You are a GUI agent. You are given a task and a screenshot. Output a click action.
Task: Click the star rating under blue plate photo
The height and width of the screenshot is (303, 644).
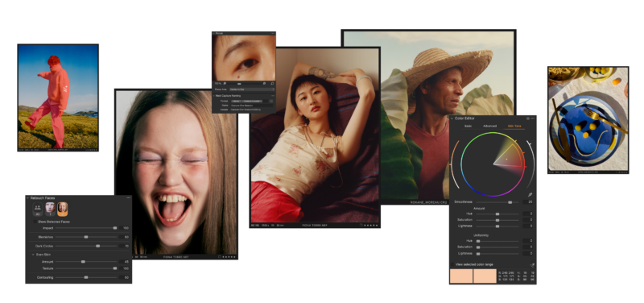(x=621, y=172)
